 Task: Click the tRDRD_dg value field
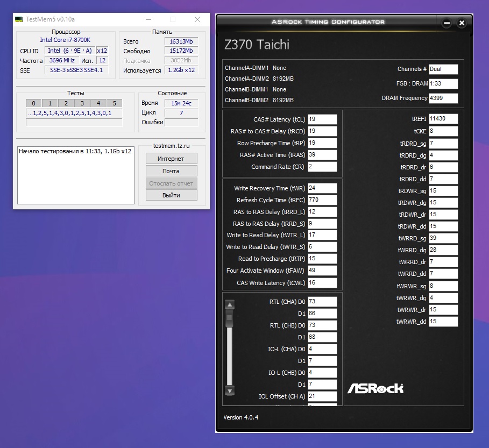[443, 155]
